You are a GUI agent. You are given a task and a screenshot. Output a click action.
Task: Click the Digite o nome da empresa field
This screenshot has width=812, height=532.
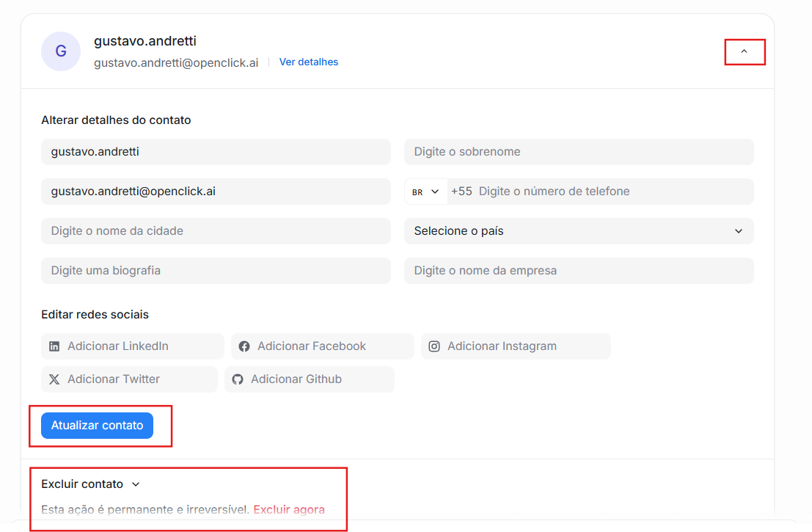pos(578,271)
